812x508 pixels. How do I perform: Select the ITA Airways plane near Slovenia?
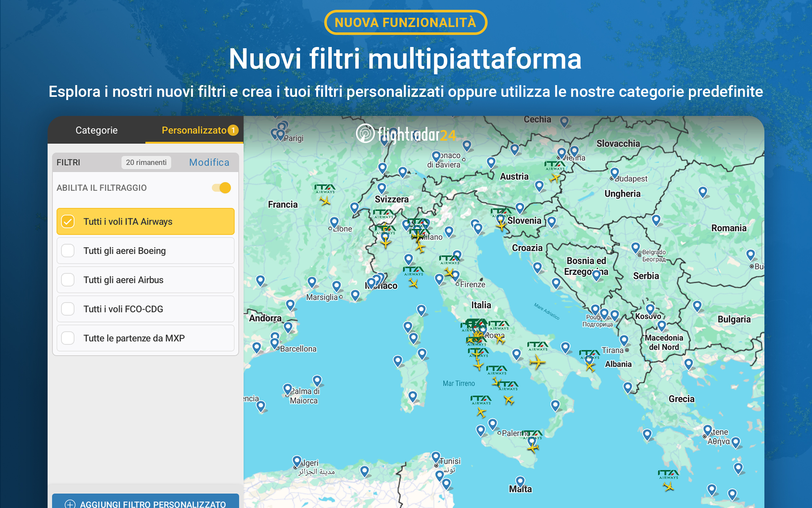[x=501, y=225]
